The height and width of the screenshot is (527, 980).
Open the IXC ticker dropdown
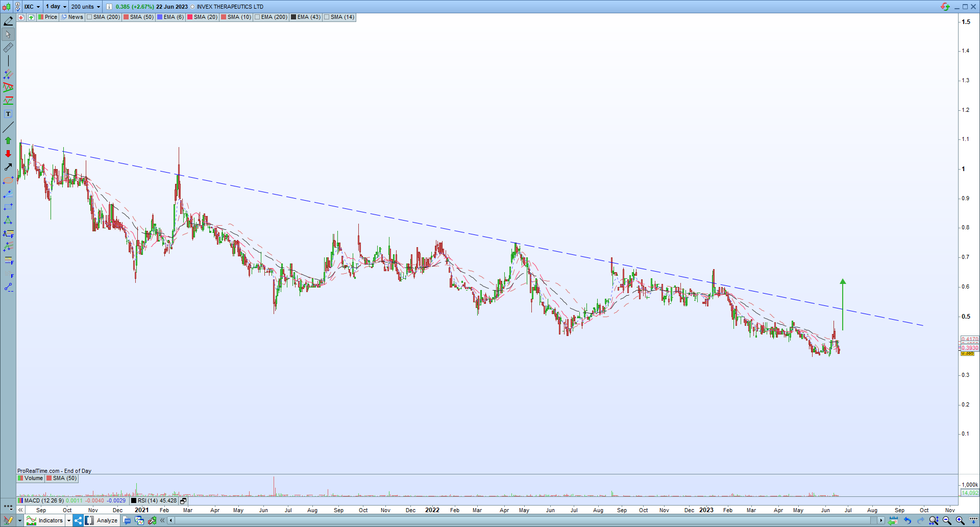pyautogui.click(x=32, y=7)
